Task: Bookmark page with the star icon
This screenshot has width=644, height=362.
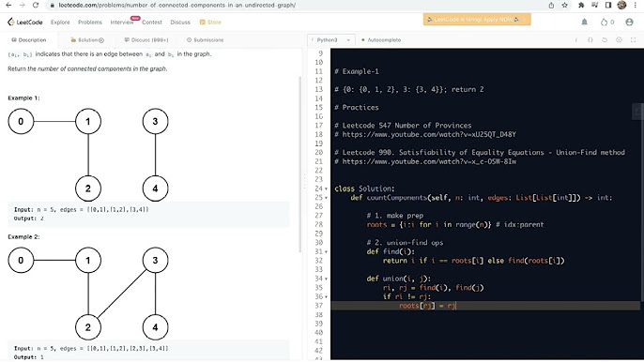Action: pyautogui.click(x=565, y=6)
